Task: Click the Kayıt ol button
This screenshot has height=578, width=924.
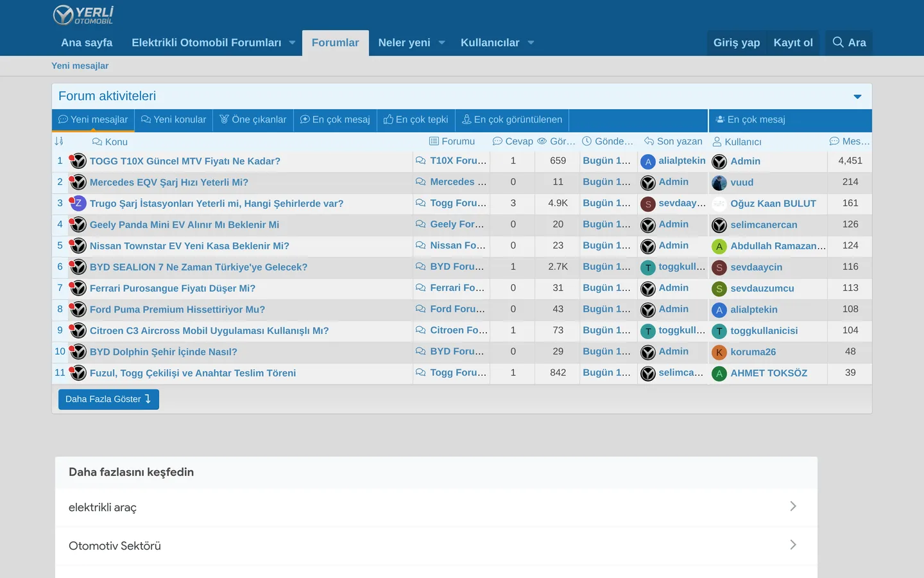Action: 793,42
